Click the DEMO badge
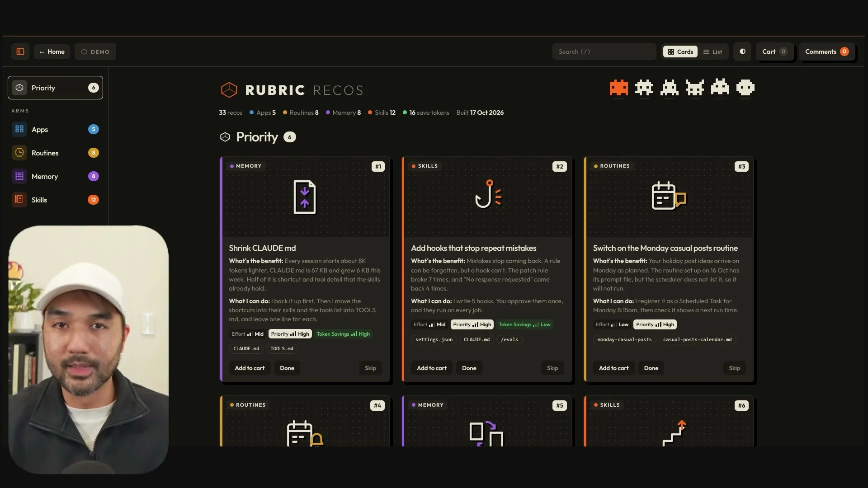The width and height of the screenshot is (868, 488). 95,52
